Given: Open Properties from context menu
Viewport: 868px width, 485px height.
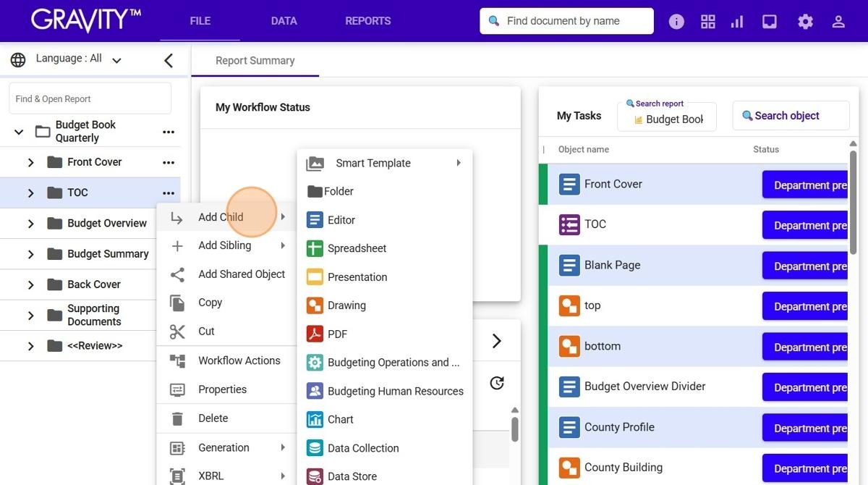Looking at the screenshot, I should click(226, 389).
